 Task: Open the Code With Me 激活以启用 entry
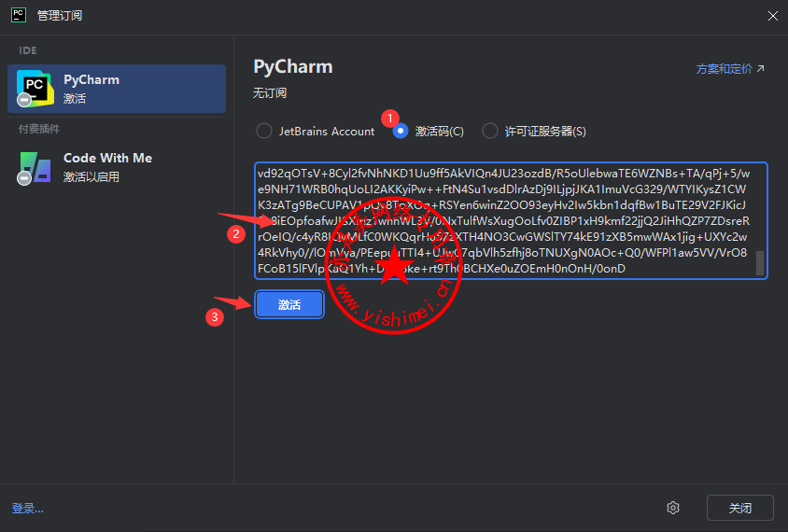(117, 167)
